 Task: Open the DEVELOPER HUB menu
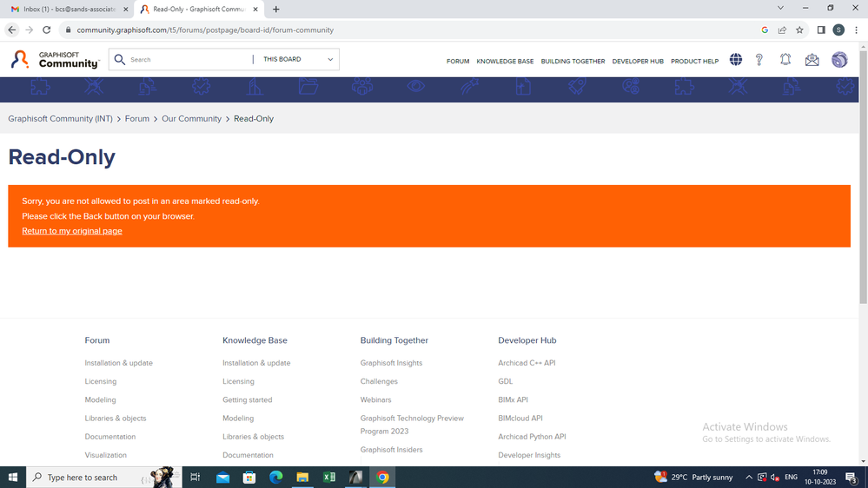click(638, 62)
